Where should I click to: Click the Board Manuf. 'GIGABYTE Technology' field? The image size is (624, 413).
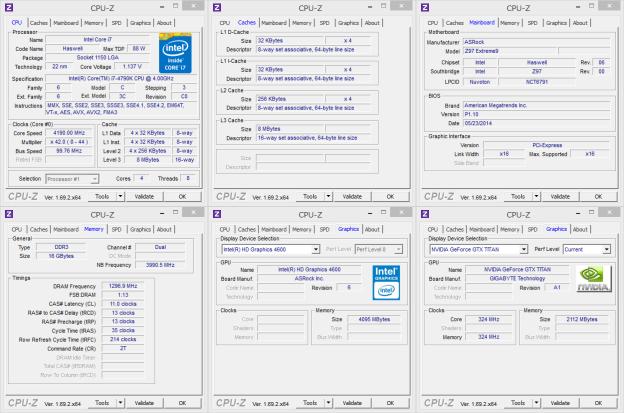[517, 279]
